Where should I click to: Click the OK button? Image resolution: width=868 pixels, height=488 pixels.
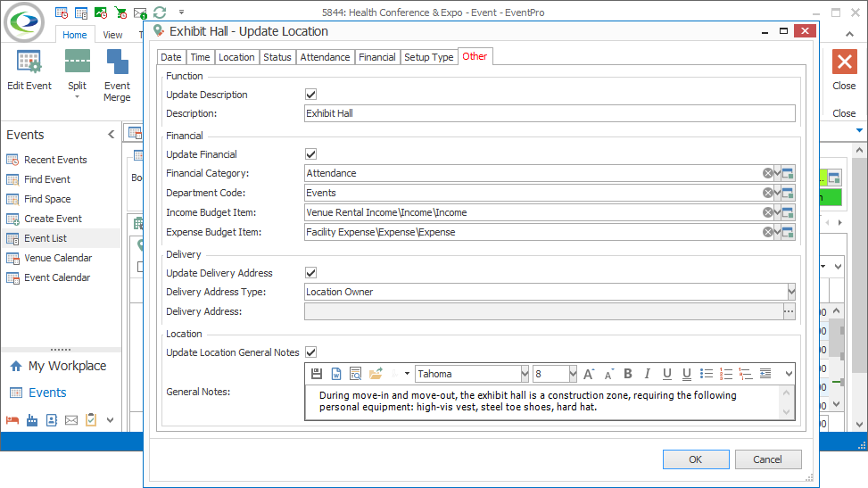click(696, 459)
